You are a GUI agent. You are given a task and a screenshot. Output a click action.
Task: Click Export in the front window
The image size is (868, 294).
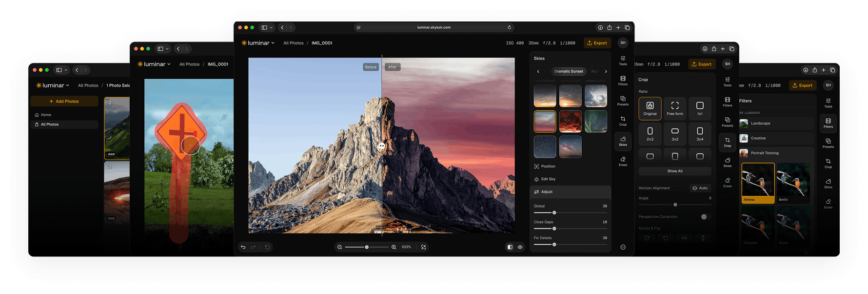[597, 43]
